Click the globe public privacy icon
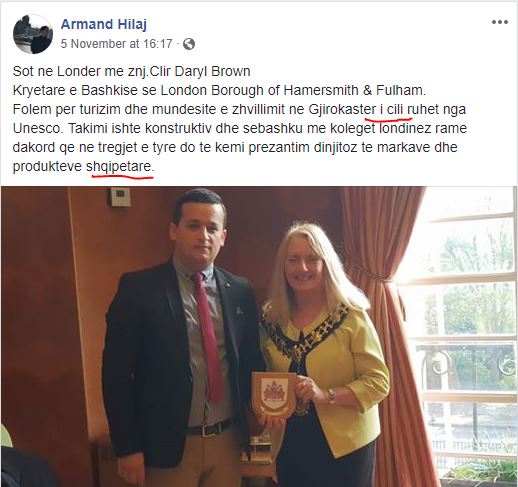The height and width of the screenshot is (487, 518). click(189, 44)
